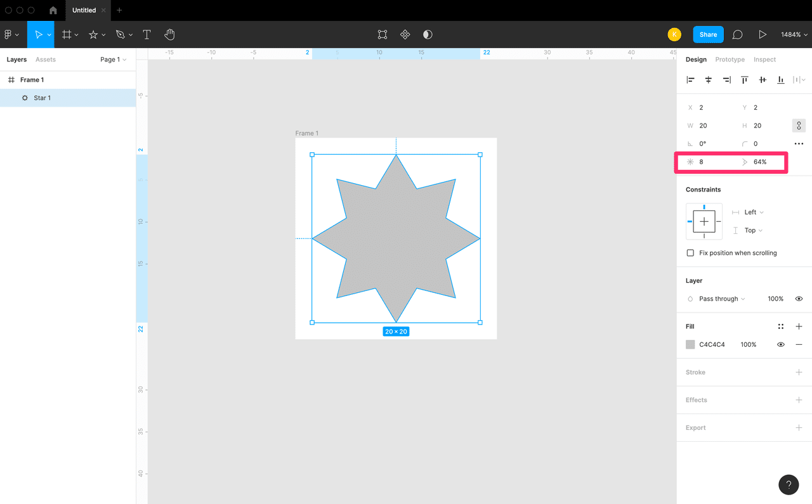The width and height of the screenshot is (812, 504).
Task: Select the Hand tool
Action: (x=169, y=35)
